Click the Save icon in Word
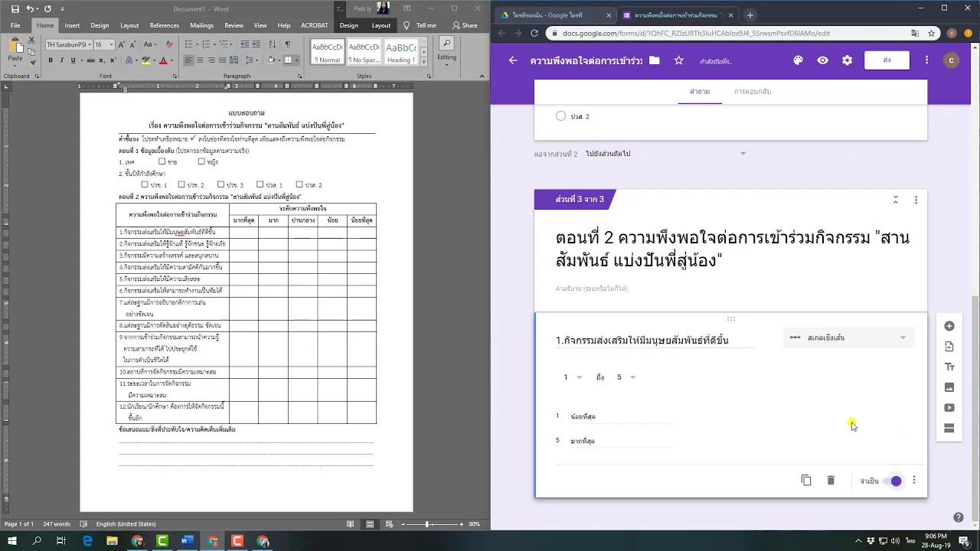 (15, 8)
